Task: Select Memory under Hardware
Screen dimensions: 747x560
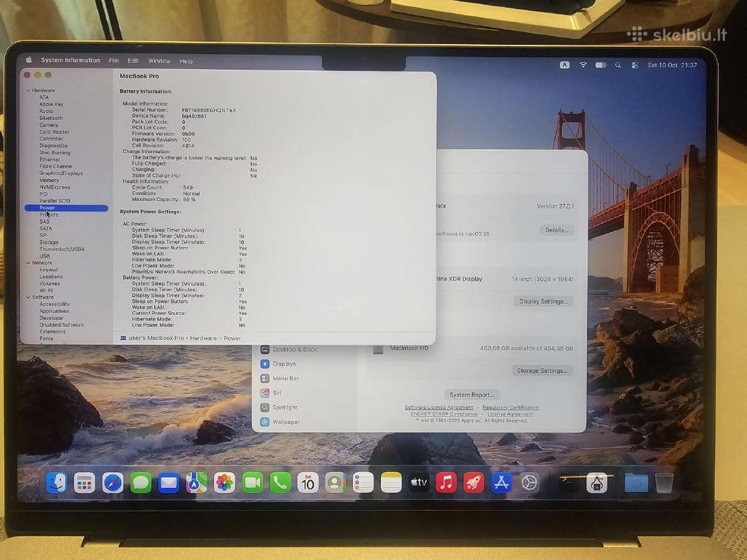Action: [49, 180]
